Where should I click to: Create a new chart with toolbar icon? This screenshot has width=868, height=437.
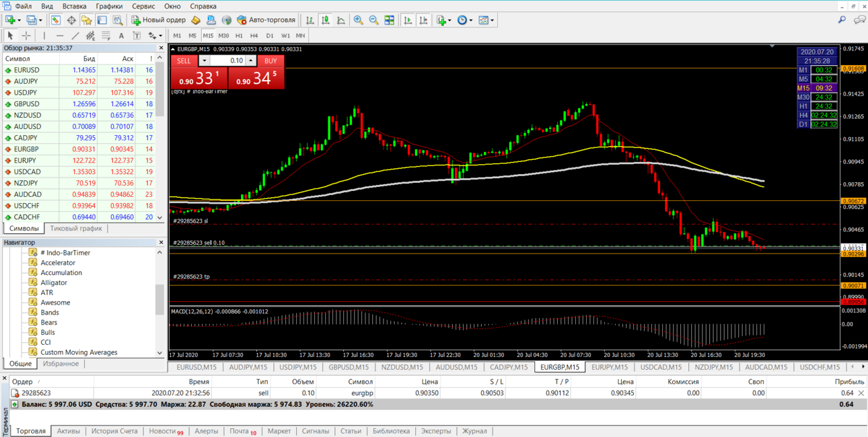pos(10,20)
